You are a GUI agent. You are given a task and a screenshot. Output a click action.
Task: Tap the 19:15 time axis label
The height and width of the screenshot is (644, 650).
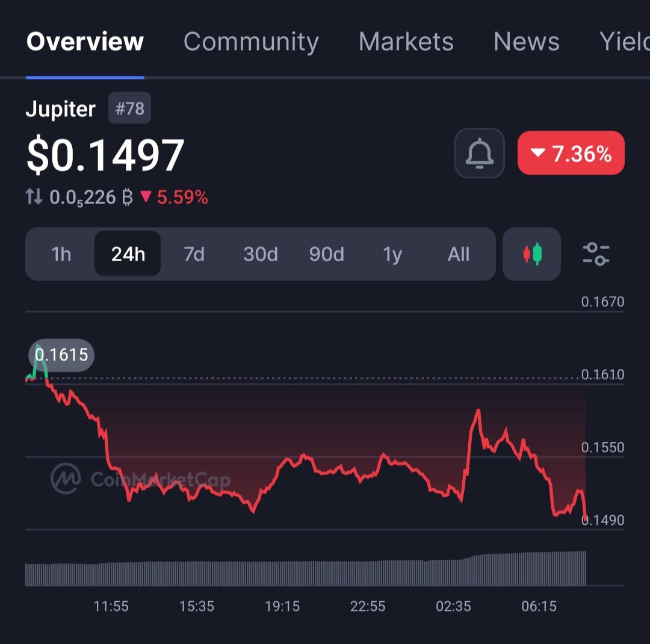click(x=282, y=606)
